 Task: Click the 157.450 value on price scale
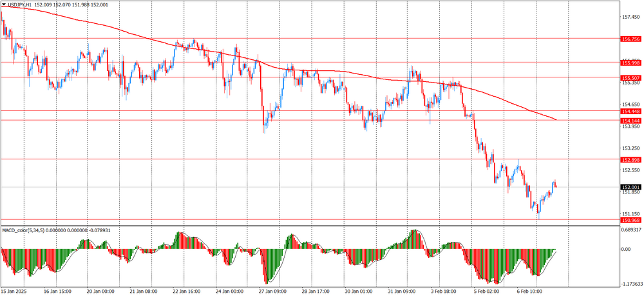click(630, 17)
